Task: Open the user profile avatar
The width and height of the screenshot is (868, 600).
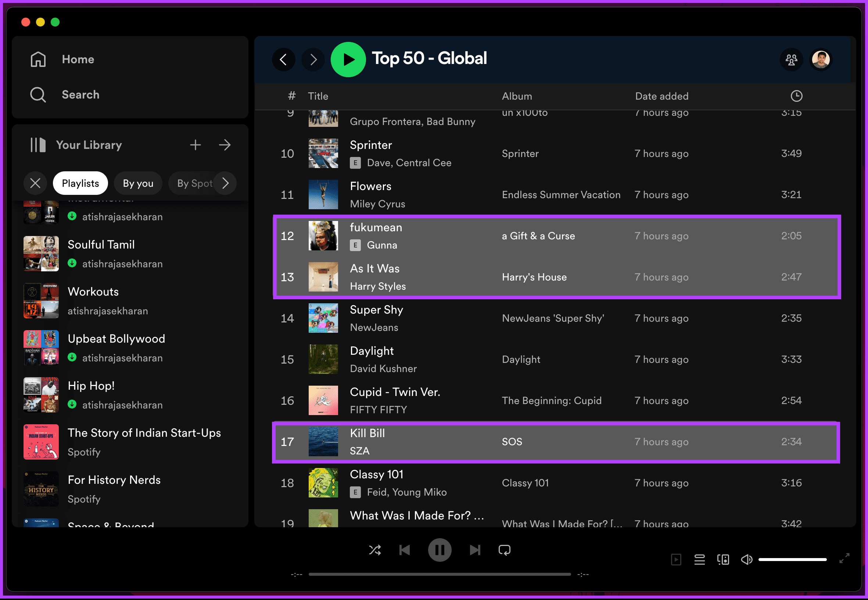Action: (x=821, y=60)
